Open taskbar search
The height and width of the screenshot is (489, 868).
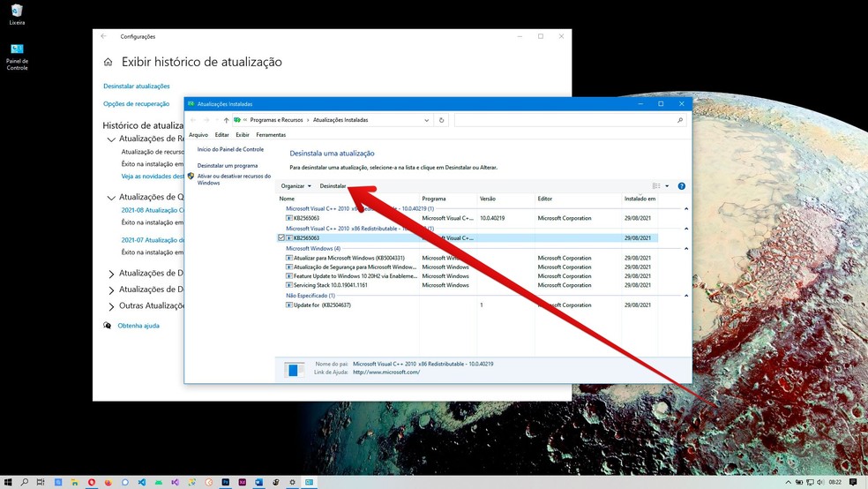25,482
